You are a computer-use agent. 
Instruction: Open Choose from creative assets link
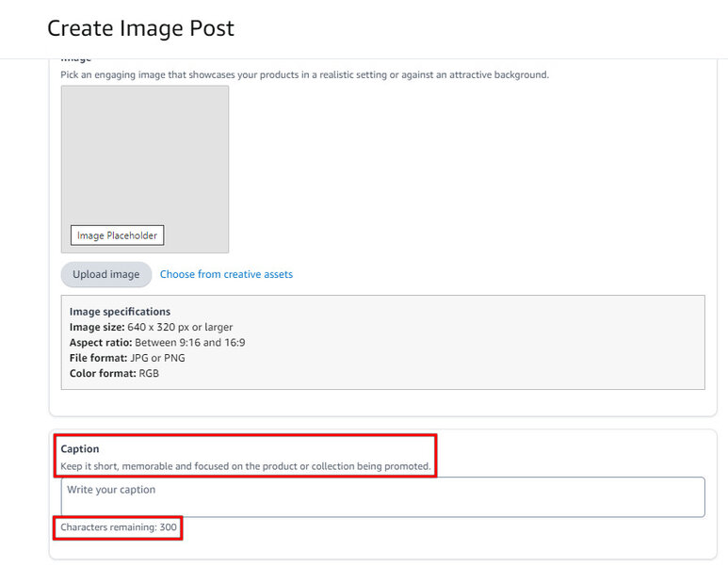pos(226,274)
